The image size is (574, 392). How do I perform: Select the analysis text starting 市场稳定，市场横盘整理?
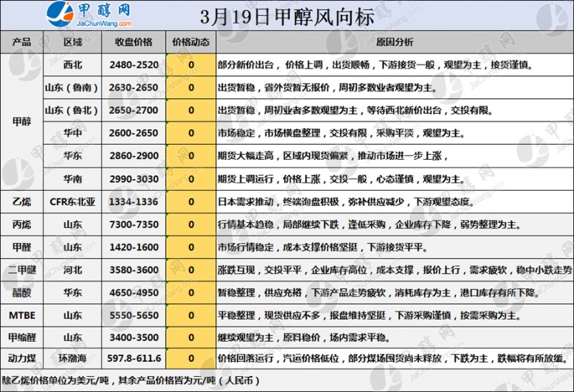click(342, 133)
